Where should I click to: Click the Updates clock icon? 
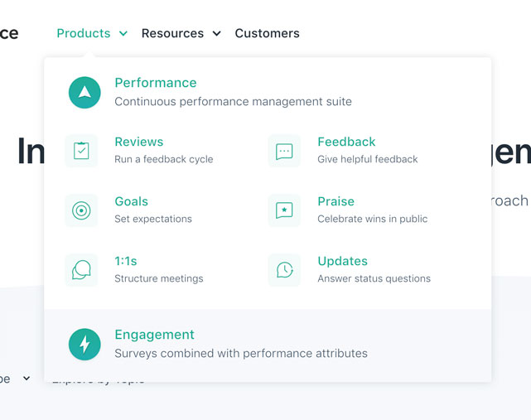(x=284, y=270)
